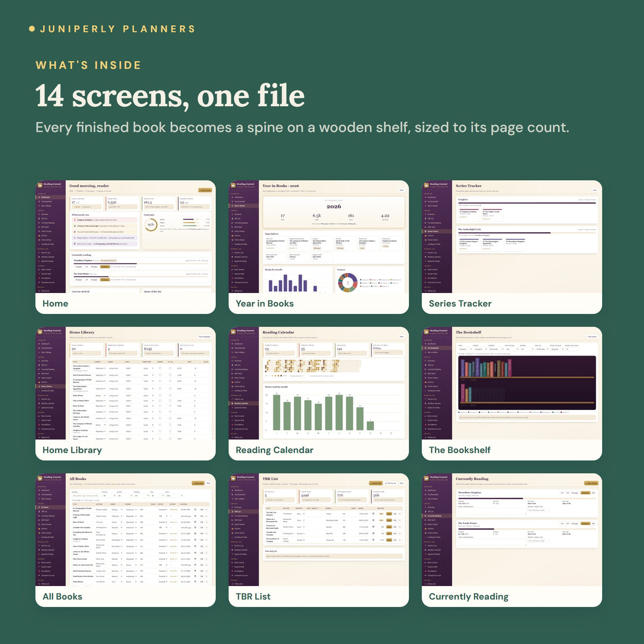The image size is (644, 644).
Task: Click the Threadbare Kingdom progress bar on Home
Action: [141, 264]
